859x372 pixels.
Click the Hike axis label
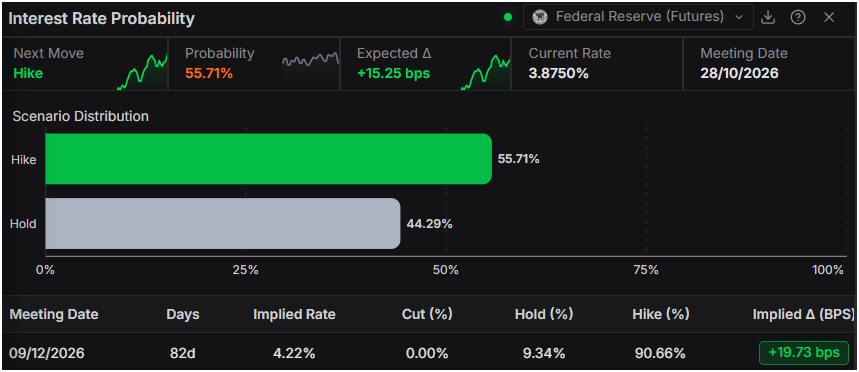click(x=24, y=159)
